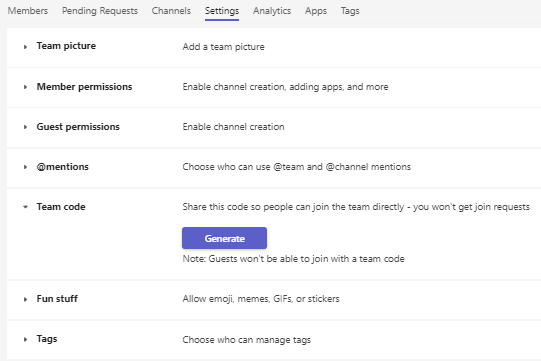
Task: Click note about guests joining with code
Action: 293,259
